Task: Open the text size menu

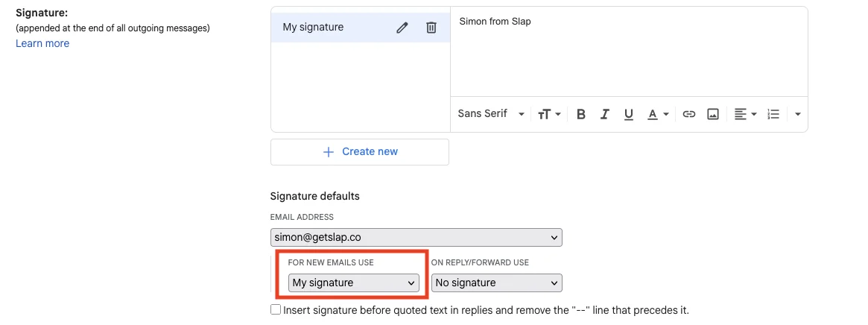Action: click(x=548, y=114)
